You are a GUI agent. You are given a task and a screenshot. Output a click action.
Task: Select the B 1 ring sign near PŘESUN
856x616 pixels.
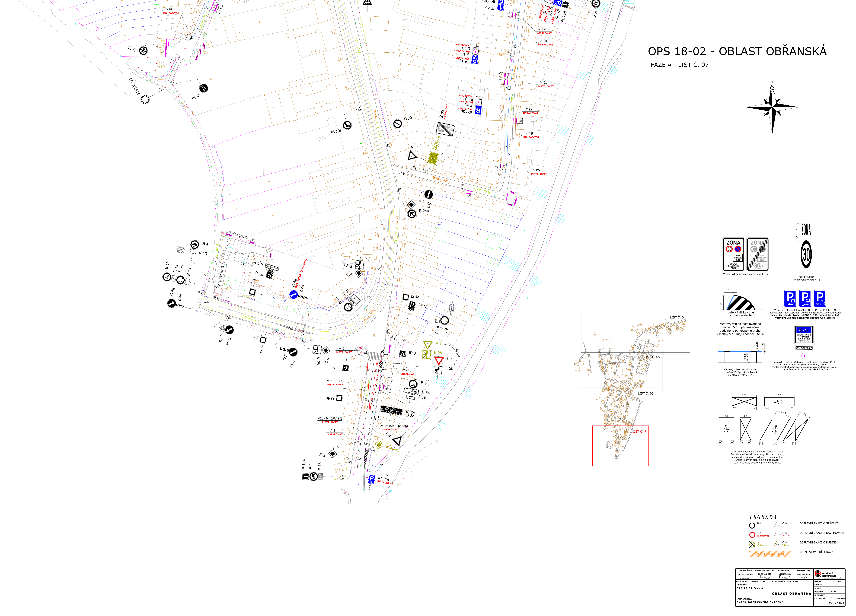[445, 320]
